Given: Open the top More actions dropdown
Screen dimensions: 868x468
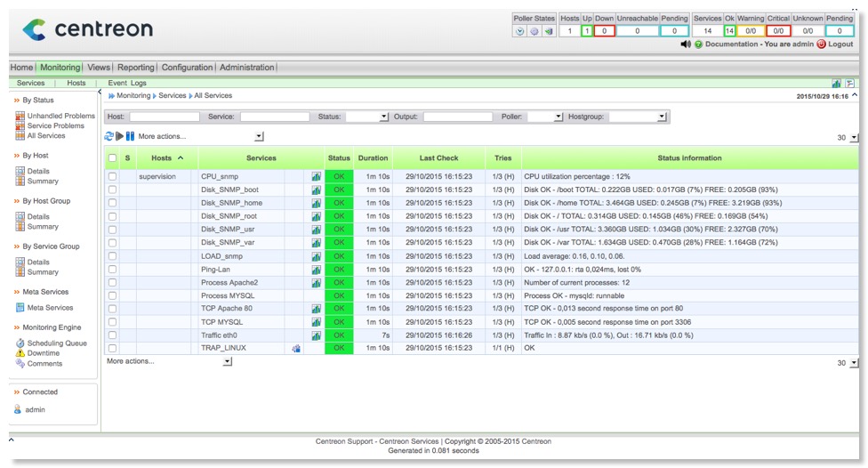Looking at the screenshot, I should [x=259, y=137].
